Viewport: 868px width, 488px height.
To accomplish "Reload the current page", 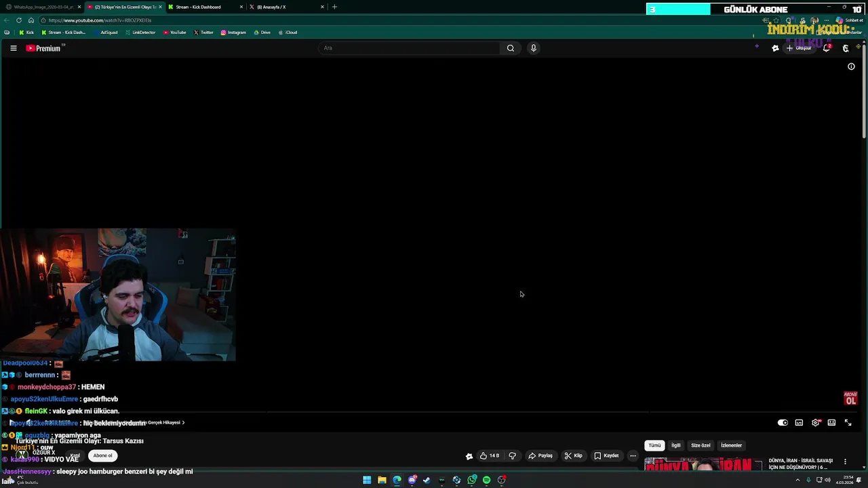I will (x=19, y=20).
